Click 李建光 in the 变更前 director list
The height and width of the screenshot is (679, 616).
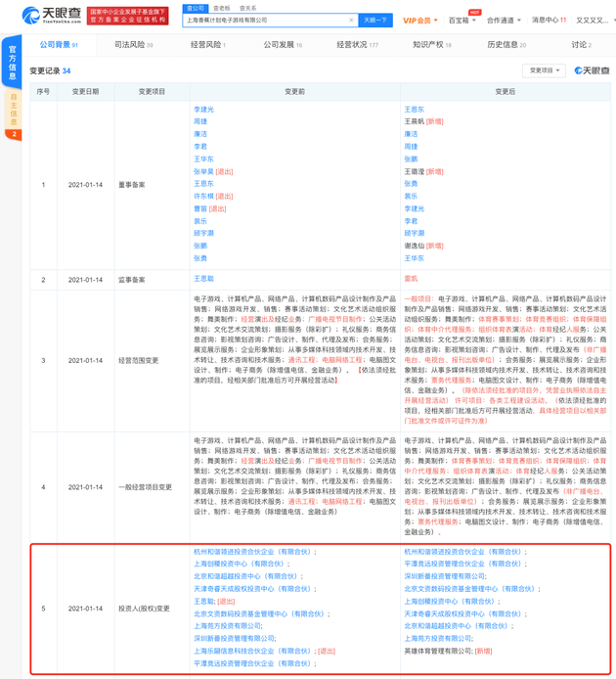203,110
